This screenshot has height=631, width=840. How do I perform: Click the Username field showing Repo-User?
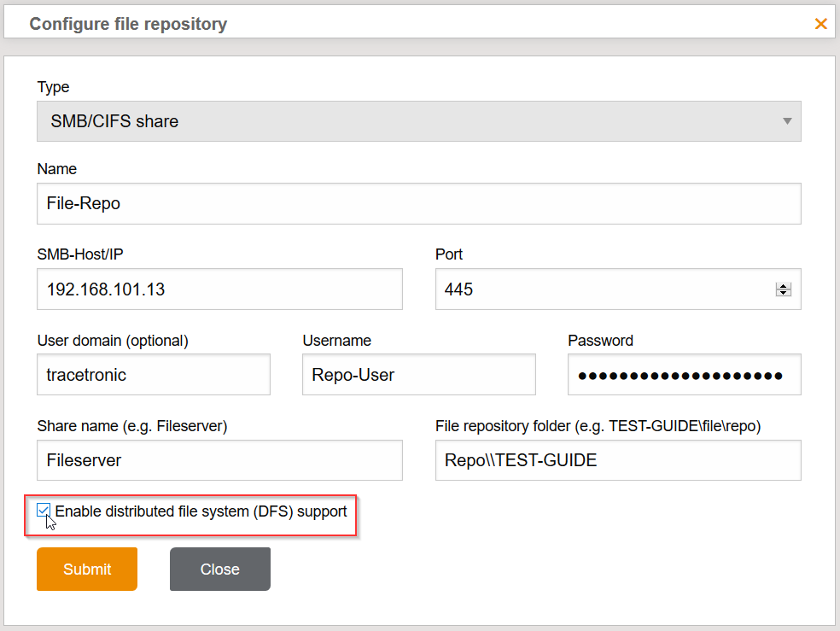[418, 374]
